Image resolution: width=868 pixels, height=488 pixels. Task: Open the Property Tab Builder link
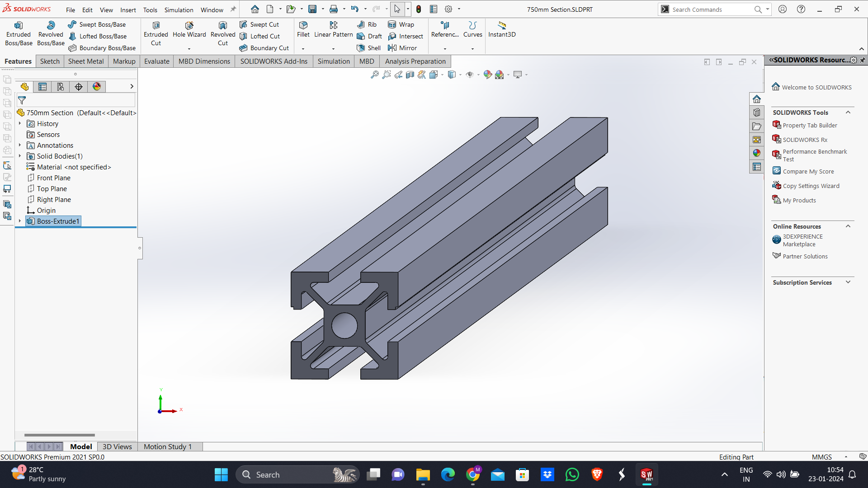[810, 125]
